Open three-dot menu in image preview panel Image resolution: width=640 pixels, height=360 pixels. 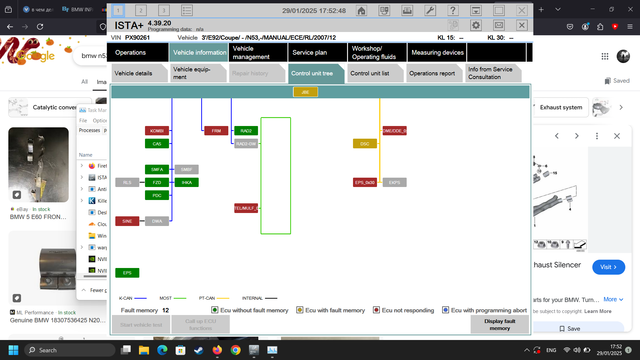597,136
